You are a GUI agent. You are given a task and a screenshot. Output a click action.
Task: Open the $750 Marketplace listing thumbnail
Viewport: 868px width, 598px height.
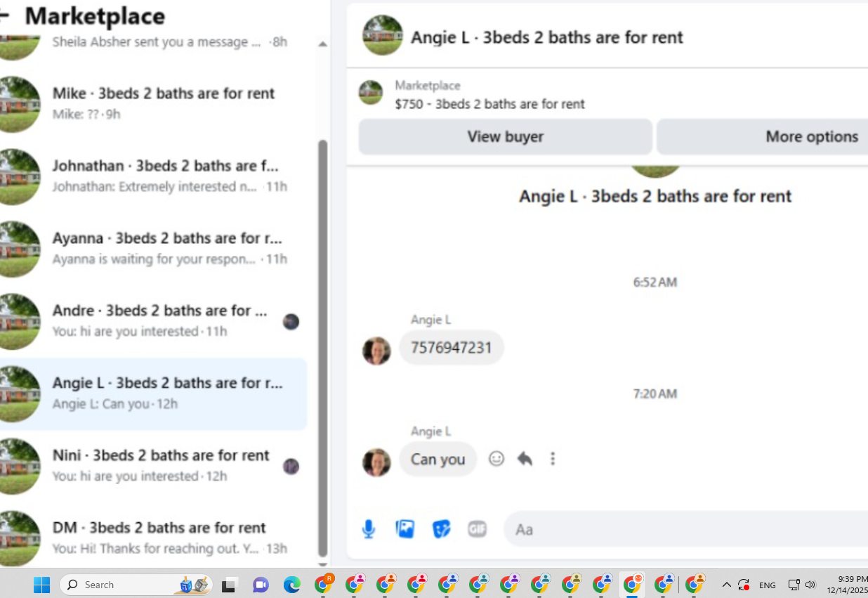click(371, 93)
